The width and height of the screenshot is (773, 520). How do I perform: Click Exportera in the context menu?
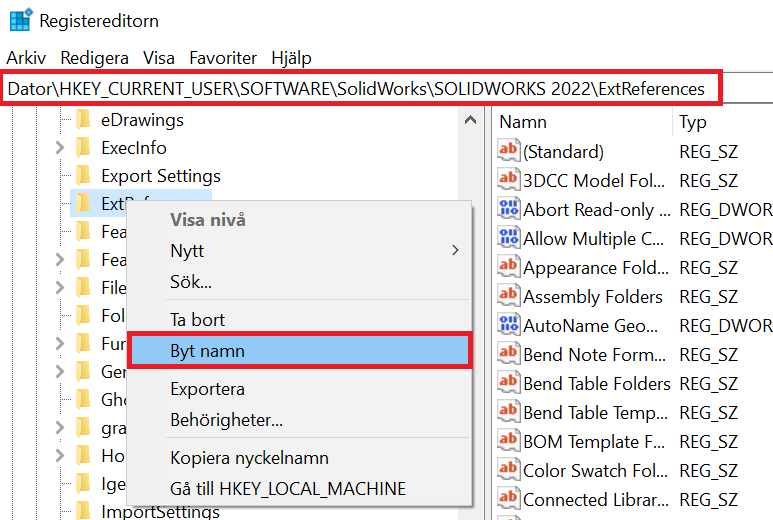[300, 389]
